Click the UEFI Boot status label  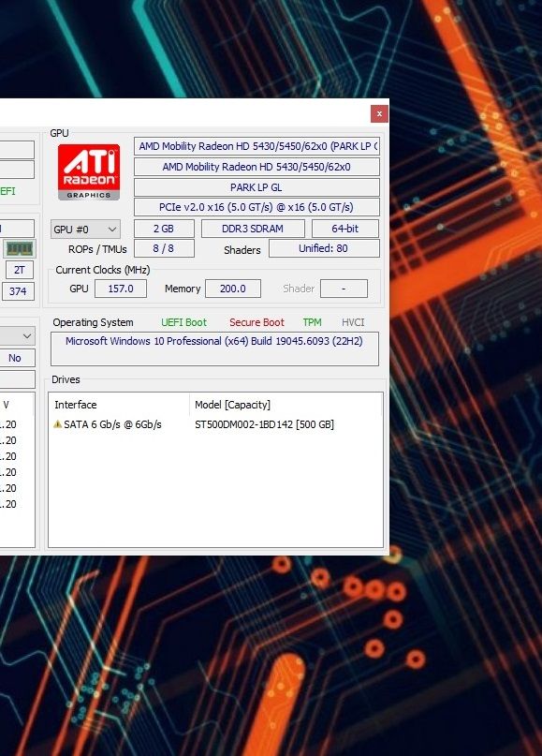coord(184,322)
